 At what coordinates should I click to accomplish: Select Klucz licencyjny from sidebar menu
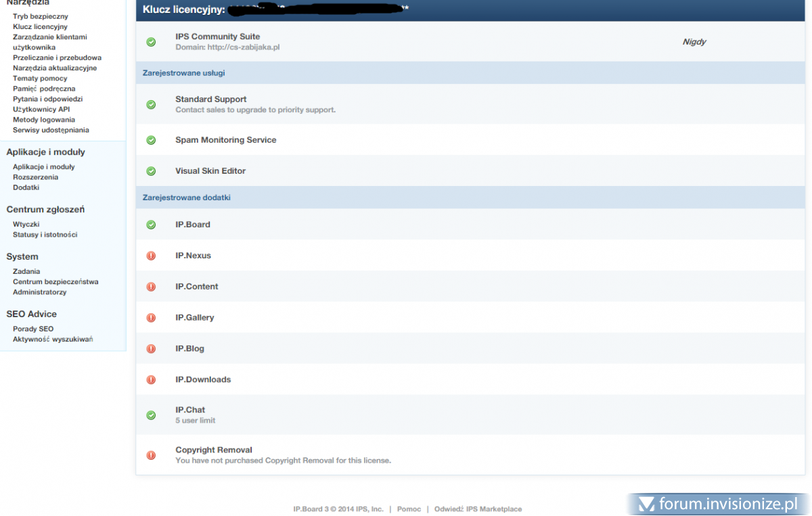tap(40, 26)
